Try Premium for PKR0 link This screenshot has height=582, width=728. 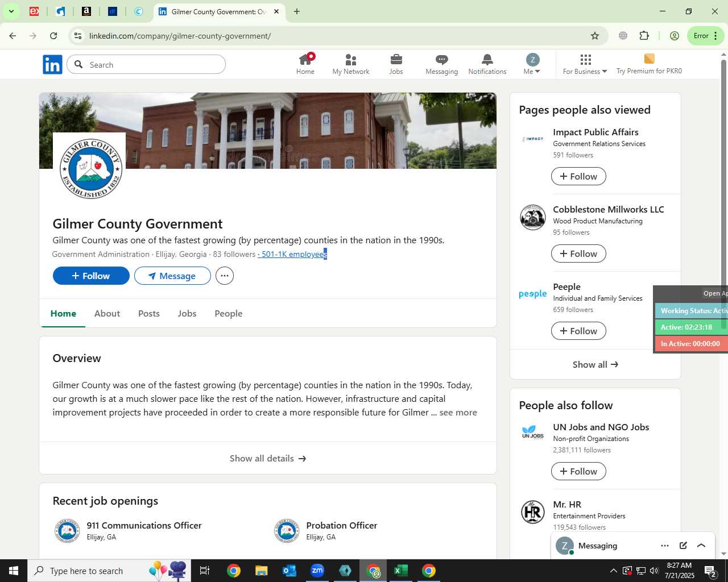click(649, 64)
